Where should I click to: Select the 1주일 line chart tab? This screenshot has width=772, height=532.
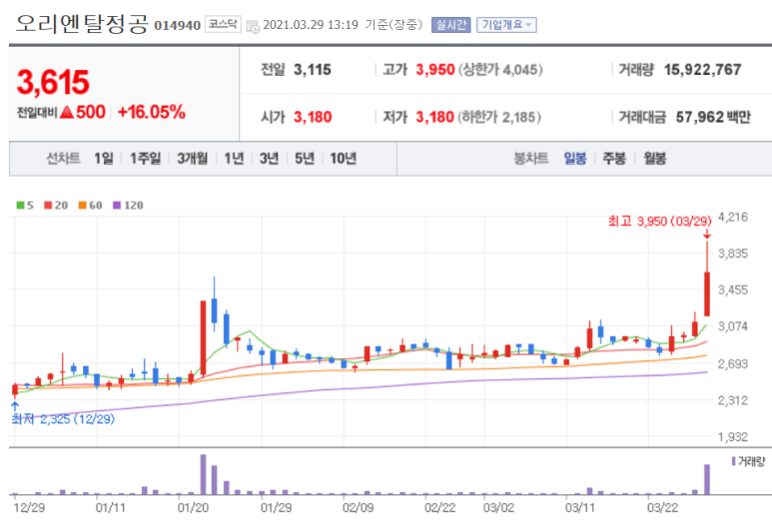145,159
